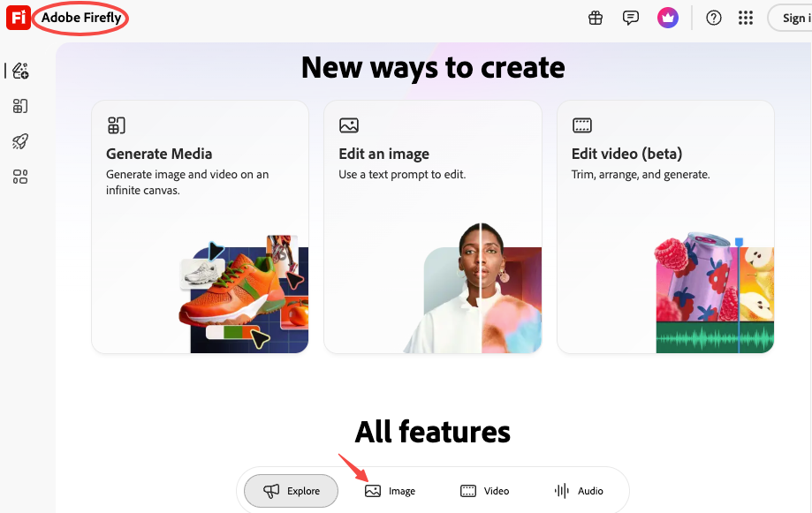Click the rocket icon in the sidebar
Image resolution: width=812 pixels, height=513 pixels.
pos(20,141)
